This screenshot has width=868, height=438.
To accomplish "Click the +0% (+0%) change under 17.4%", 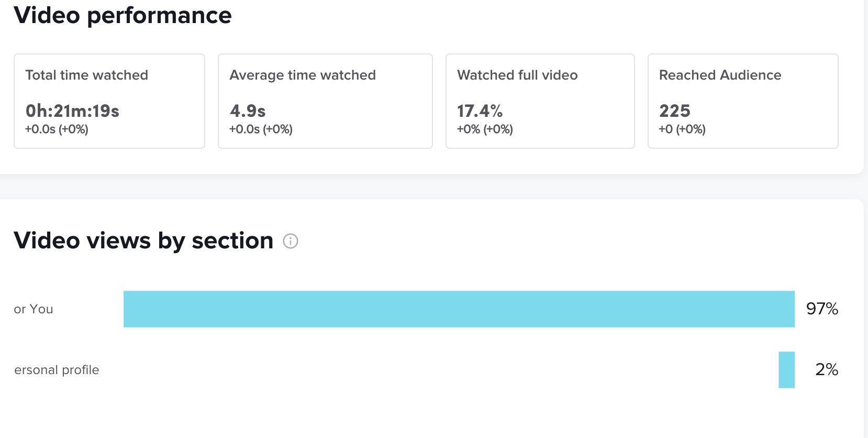I will (485, 129).
